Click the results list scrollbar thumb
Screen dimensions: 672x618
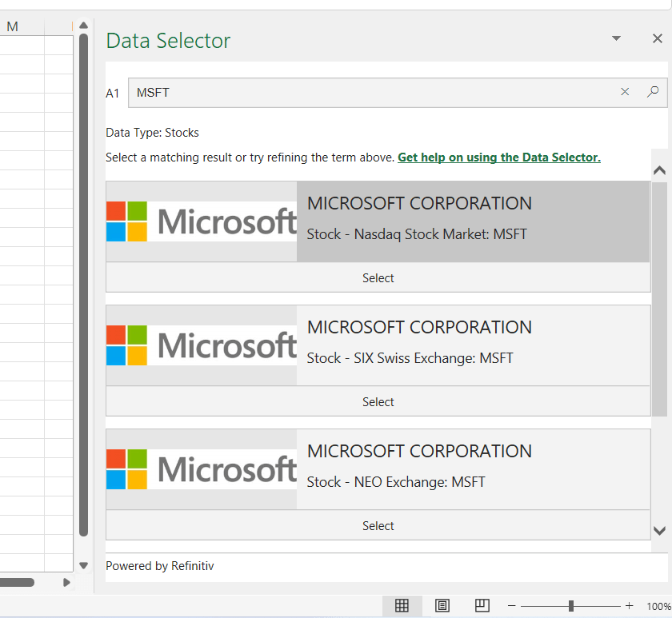click(x=659, y=299)
